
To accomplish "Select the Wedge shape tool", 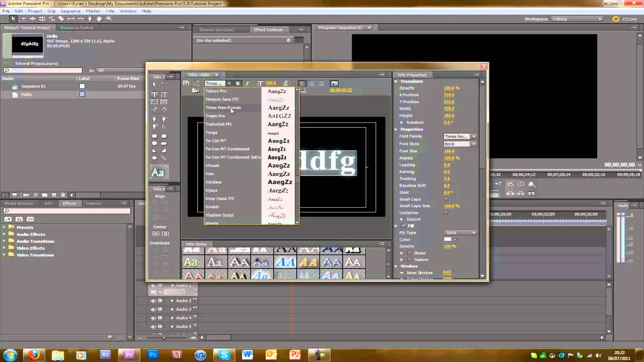I will tap(154, 151).
